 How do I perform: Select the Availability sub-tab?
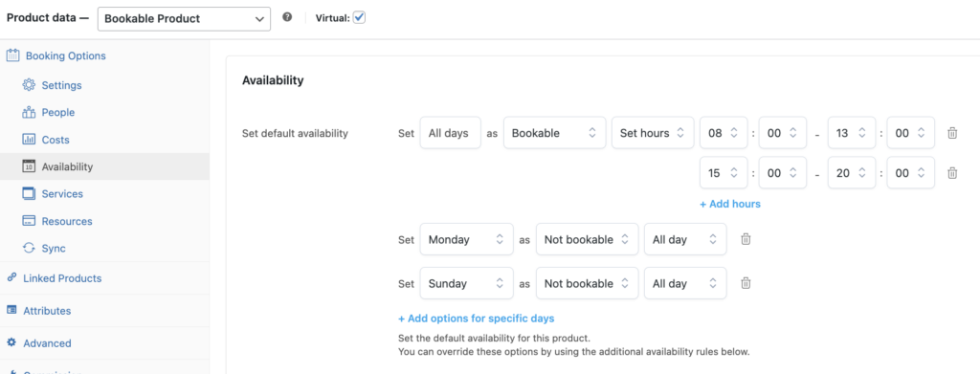coord(104,166)
